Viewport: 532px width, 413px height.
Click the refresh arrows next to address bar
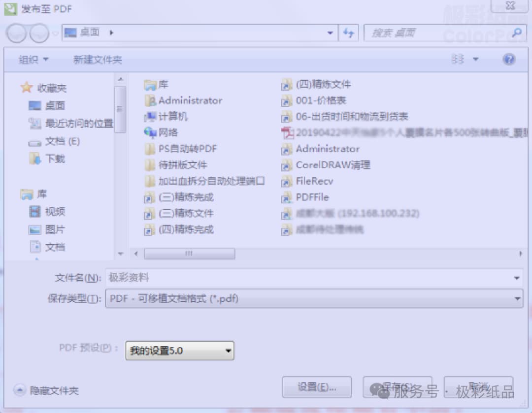click(x=349, y=32)
